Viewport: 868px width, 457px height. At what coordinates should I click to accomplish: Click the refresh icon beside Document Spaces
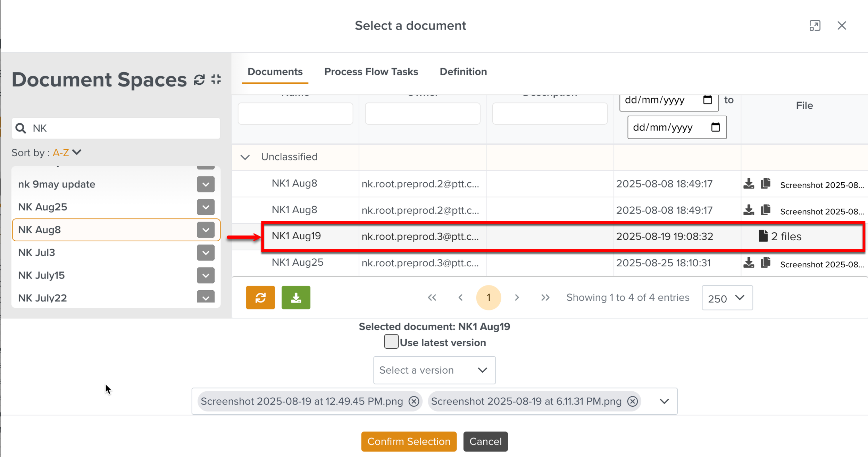[x=199, y=80]
